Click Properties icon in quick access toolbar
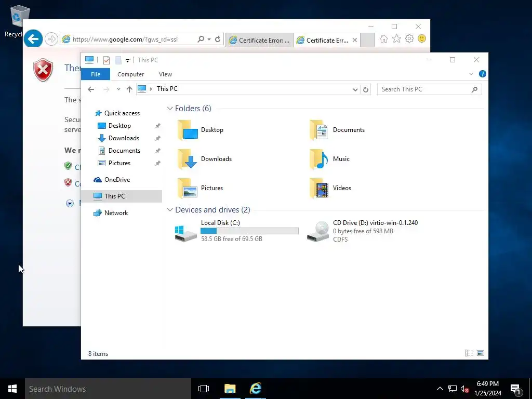The width and height of the screenshot is (532, 399). point(106,60)
